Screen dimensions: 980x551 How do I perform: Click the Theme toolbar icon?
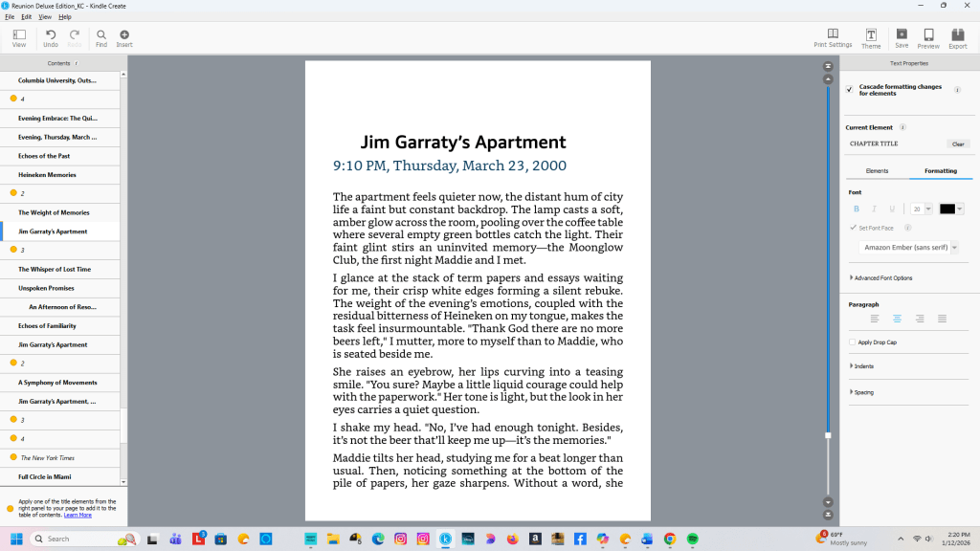871,37
